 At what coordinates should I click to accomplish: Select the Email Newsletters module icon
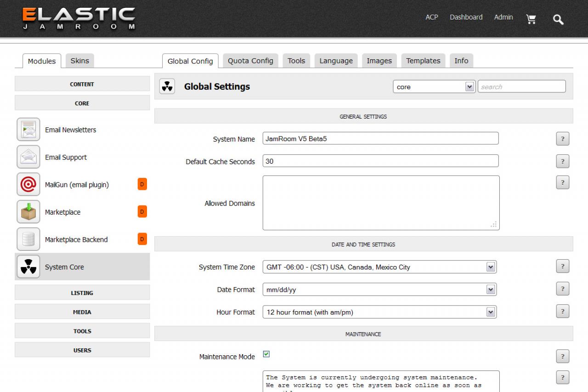28,130
